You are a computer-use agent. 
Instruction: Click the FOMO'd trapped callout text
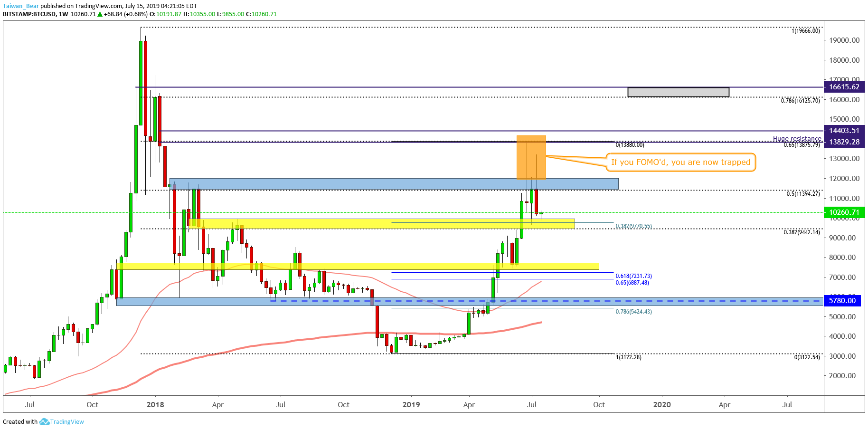(680, 162)
